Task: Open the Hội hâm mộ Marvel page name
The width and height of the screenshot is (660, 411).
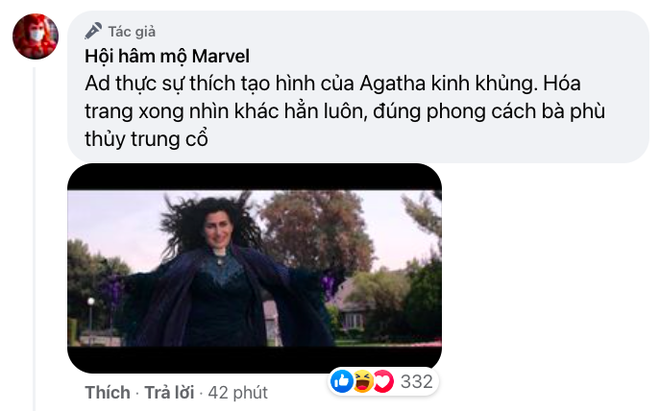Action: tap(167, 56)
